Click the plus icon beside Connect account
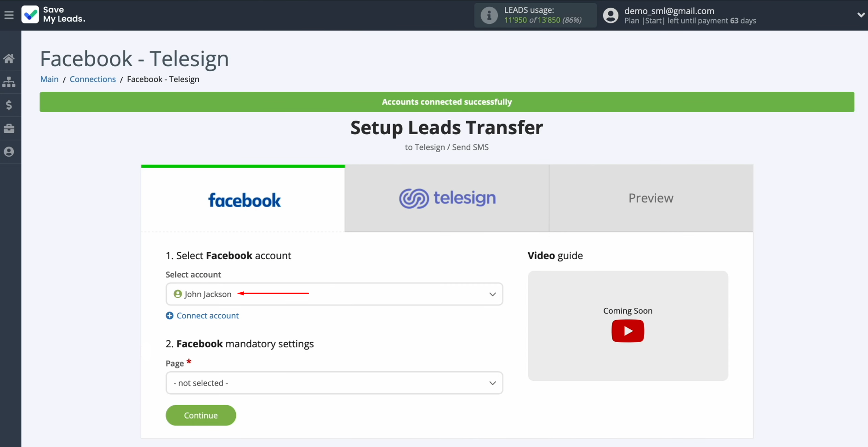 (170, 316)
